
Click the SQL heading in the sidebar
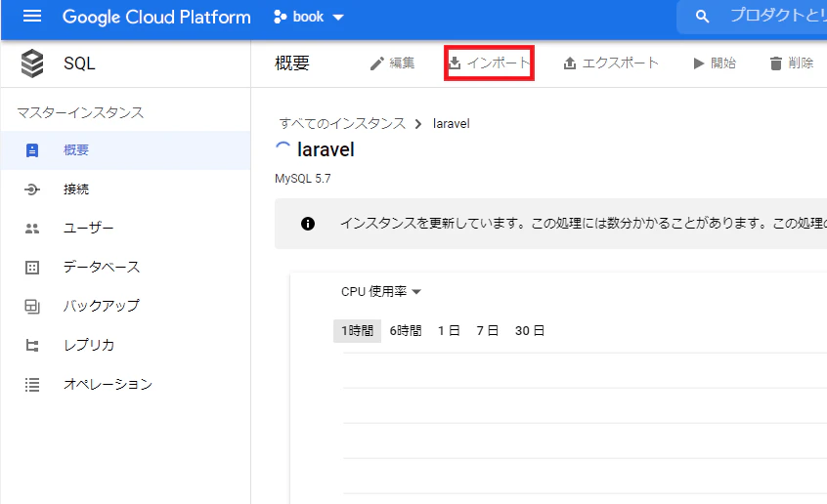tap(79, 63)
